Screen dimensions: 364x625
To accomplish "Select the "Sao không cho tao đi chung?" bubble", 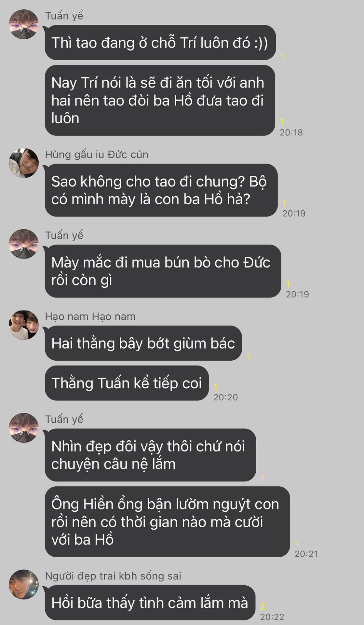I will tap(161, 190).
